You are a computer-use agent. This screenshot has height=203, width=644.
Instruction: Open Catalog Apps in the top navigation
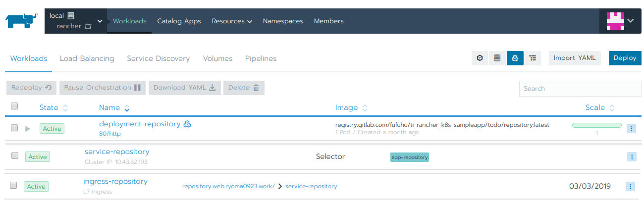click(x=179, y=21)
